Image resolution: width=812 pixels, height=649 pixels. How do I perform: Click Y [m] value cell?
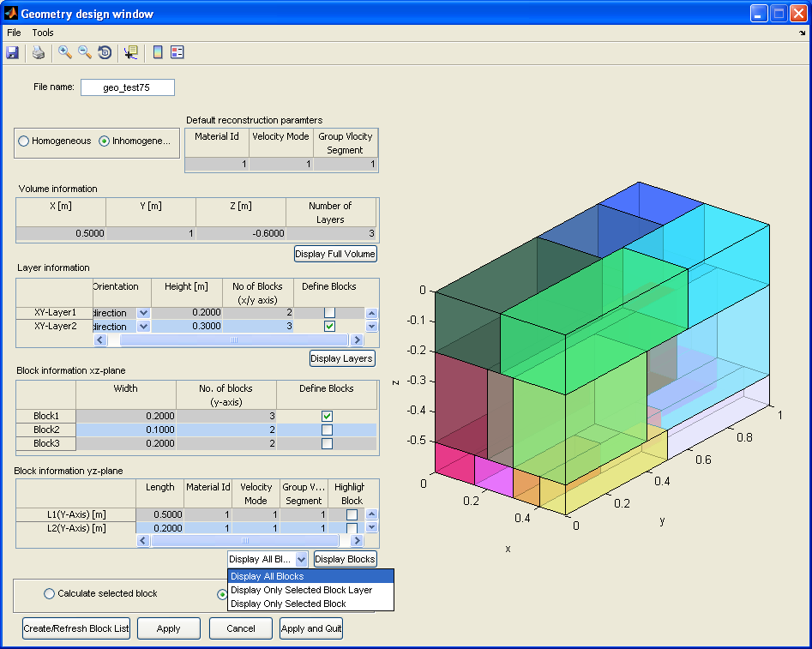(x=151, y=233)
